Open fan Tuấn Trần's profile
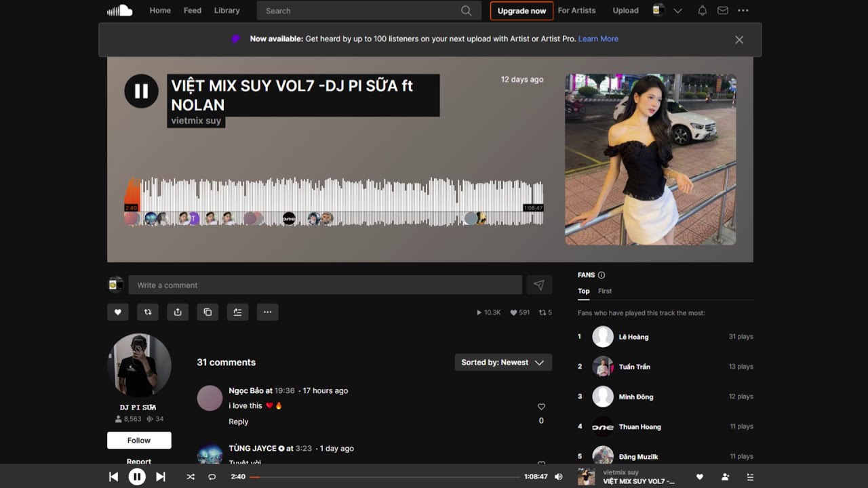868x488 pixels. pos(634,367)
